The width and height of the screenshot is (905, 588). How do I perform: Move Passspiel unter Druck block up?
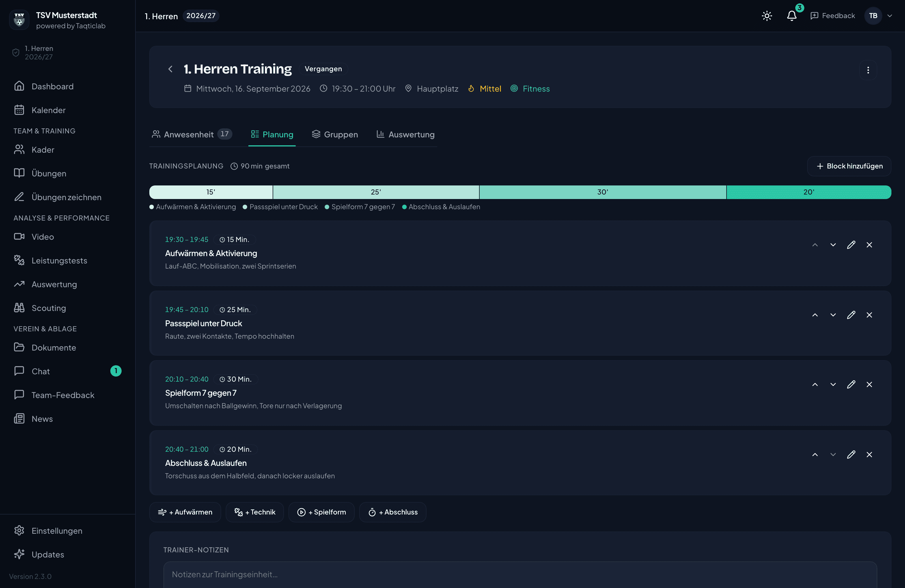[x=815, y=315]
